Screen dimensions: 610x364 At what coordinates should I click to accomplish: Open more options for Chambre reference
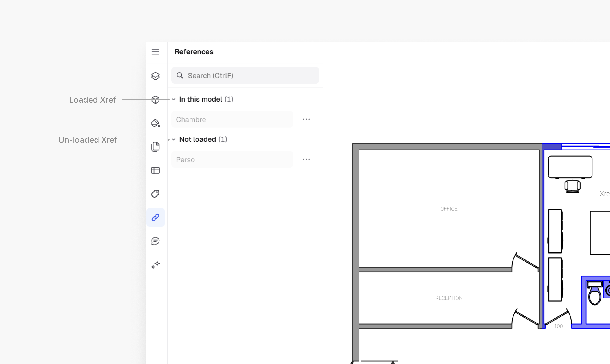tap(306, 119)
